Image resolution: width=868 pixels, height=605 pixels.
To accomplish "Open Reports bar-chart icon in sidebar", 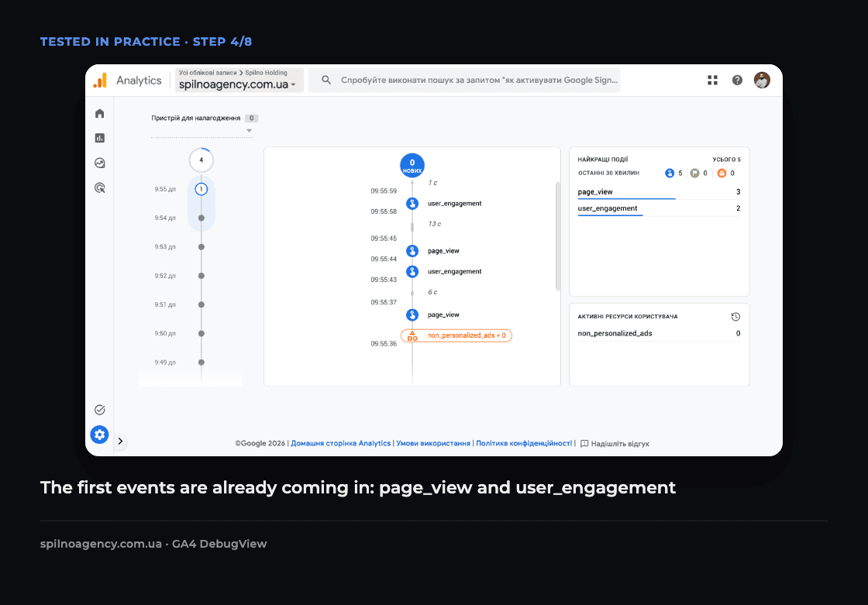I will [100, 138].
